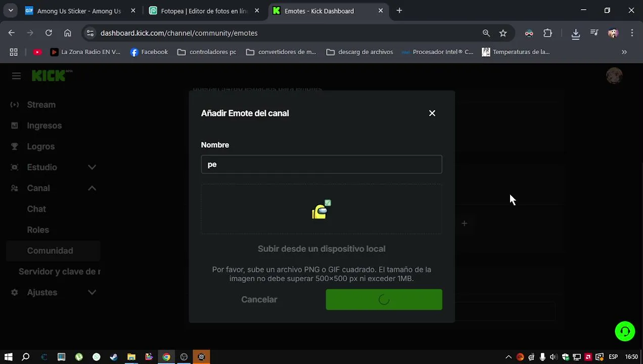Viewport: 643px width, 364px height.
Task: Click the Kick logo
Action: [52, 75]
